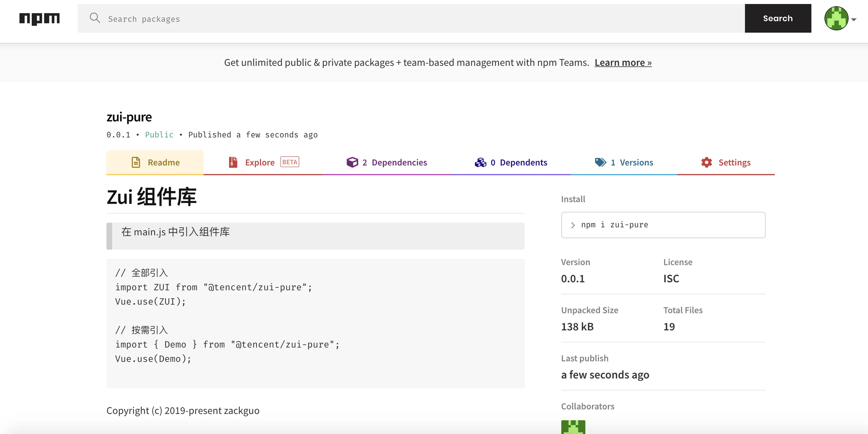The height and width of the screenshot is (434, 868).
Task: Follow the Learn more link
Action: click(623, 62)
